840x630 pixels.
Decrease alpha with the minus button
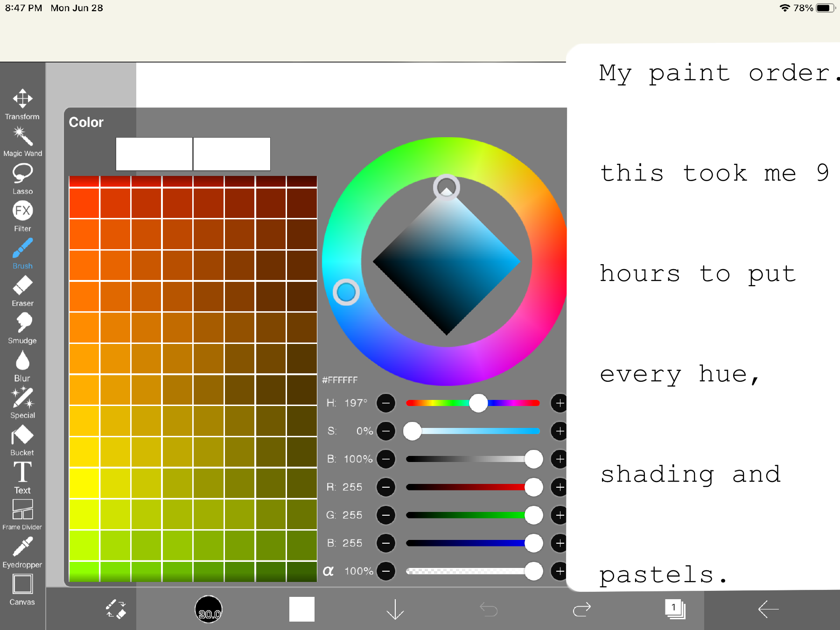386,571
